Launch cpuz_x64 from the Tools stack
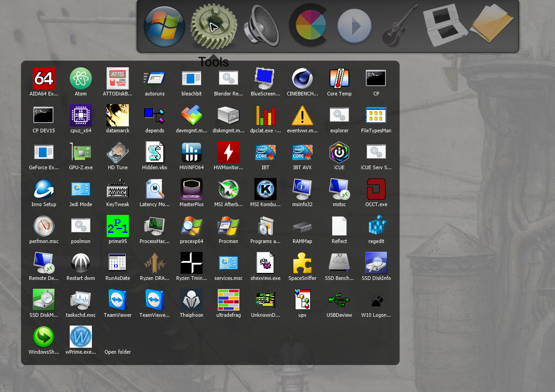The width and height of the screenshot is (555, 392). click(x=81, y=115)
